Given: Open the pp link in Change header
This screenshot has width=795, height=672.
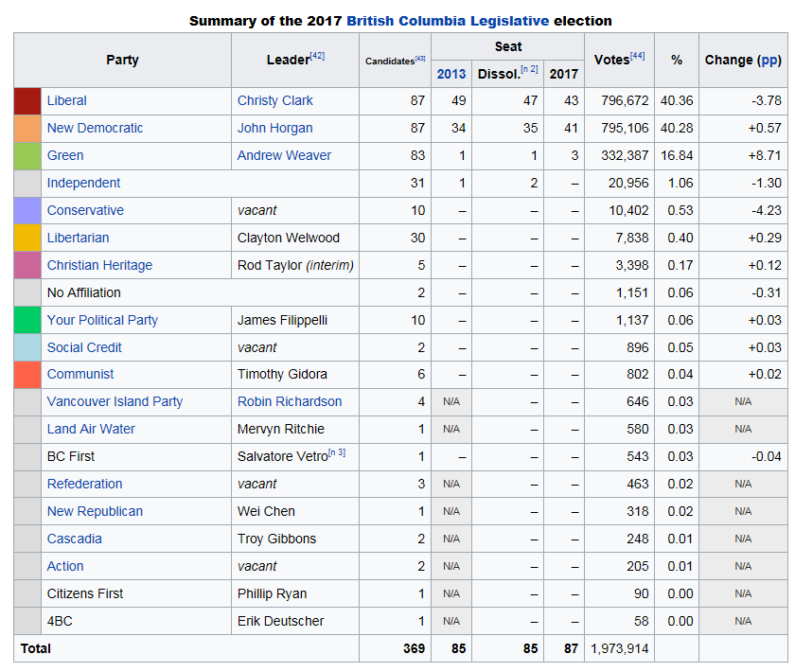Looking at the screenshot, I should pos(768,60).
